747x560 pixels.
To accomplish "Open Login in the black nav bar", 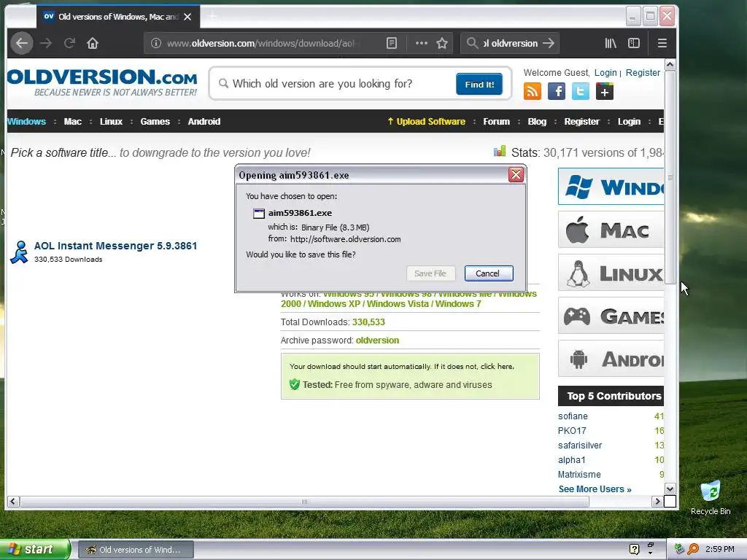I will click(629, 122).
